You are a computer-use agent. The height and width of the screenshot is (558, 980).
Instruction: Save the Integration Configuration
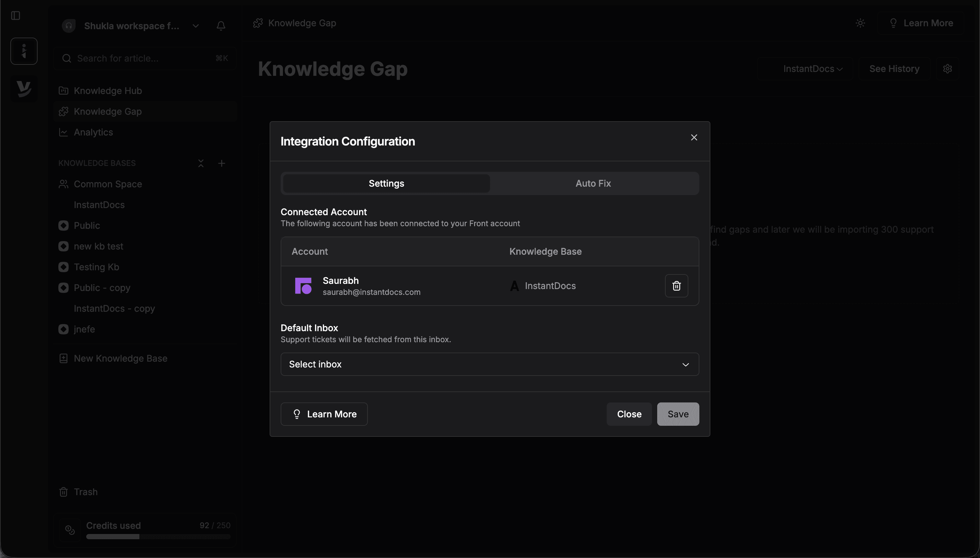[677, 414]
